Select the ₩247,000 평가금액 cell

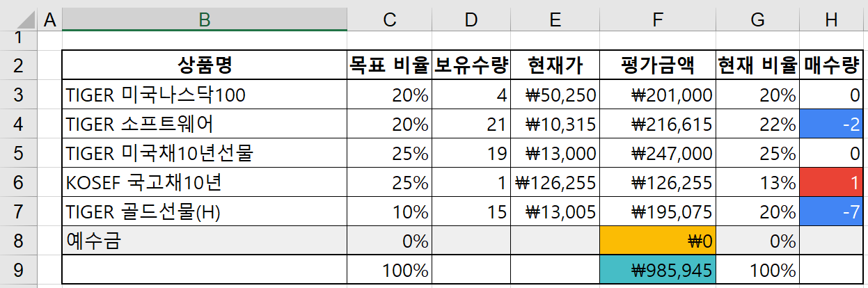tap(658, 153)
